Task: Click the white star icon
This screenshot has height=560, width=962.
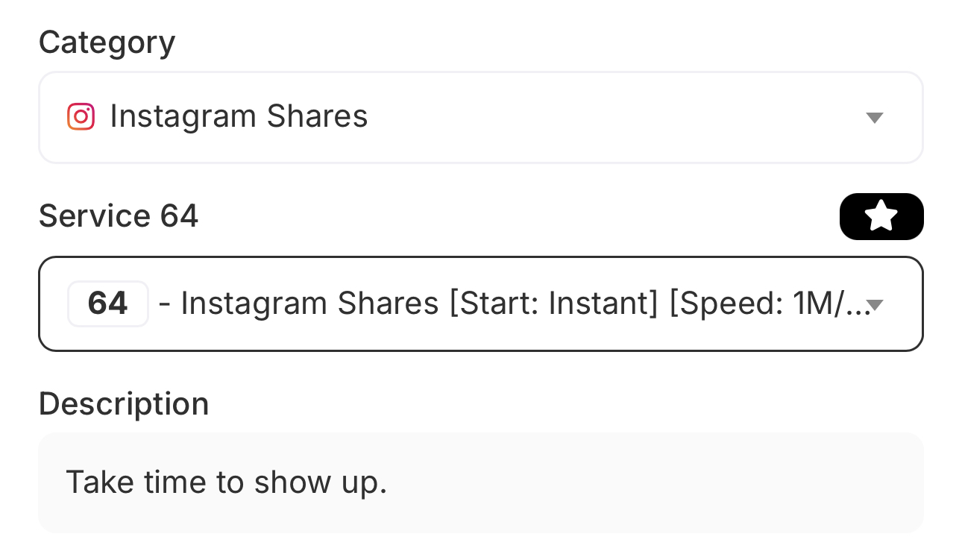Action: 881,217
